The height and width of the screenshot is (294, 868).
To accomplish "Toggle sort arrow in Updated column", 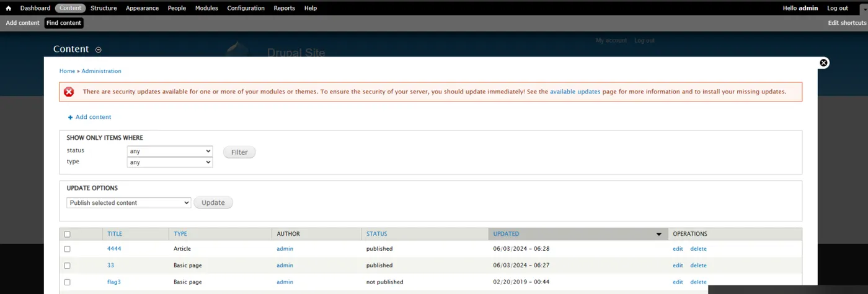I will (x=658, y=234).
